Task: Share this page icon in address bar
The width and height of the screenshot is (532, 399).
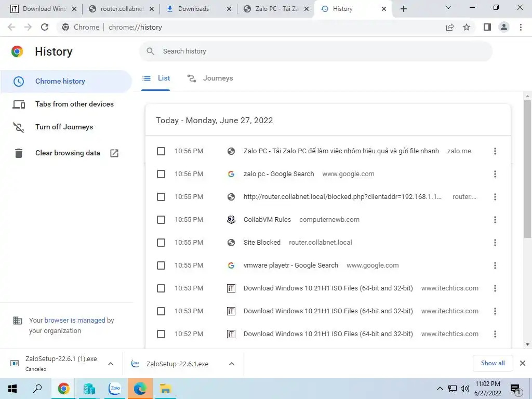Action: [x=450, y=27]
